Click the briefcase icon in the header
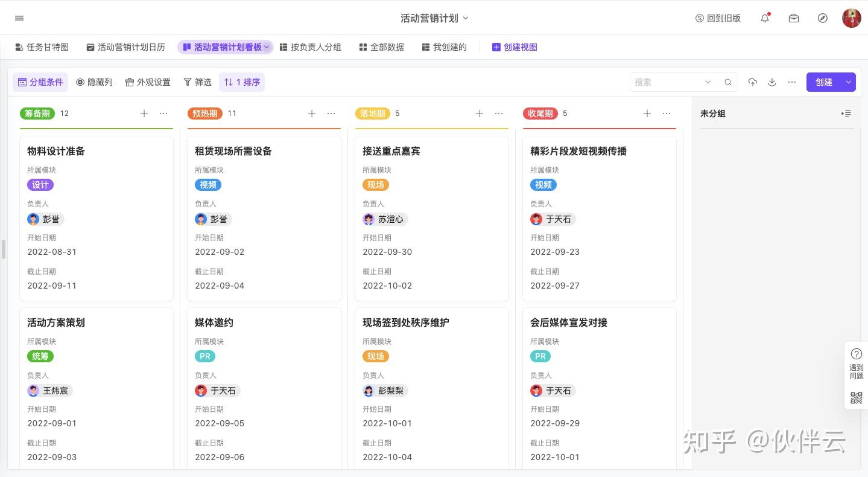The height and width of the screenshot is (477, 868). tap(794, 18)
